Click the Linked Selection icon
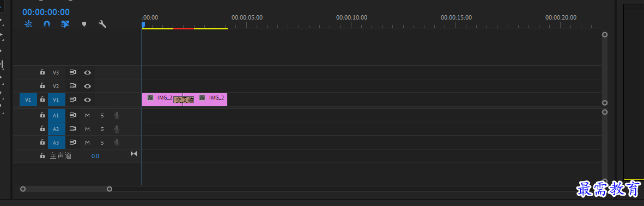The width and height of the screenshot is (644, 206). (x=65, y=24)
